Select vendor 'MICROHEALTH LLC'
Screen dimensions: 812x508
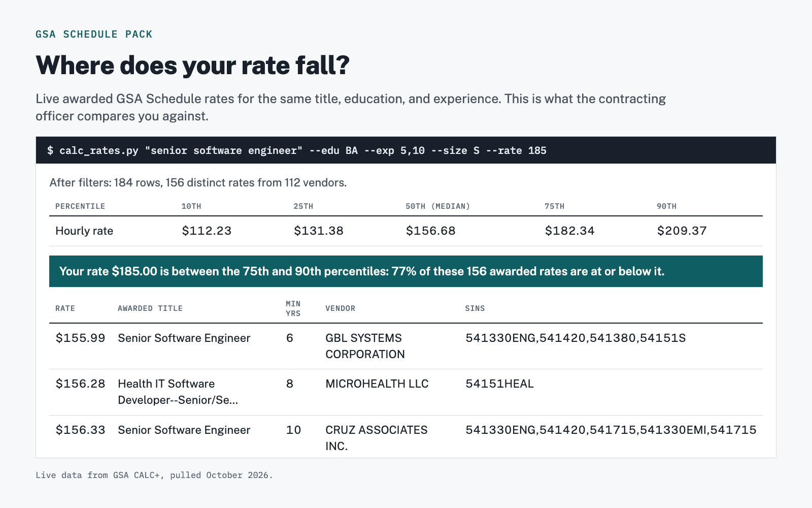coord(377,384)
